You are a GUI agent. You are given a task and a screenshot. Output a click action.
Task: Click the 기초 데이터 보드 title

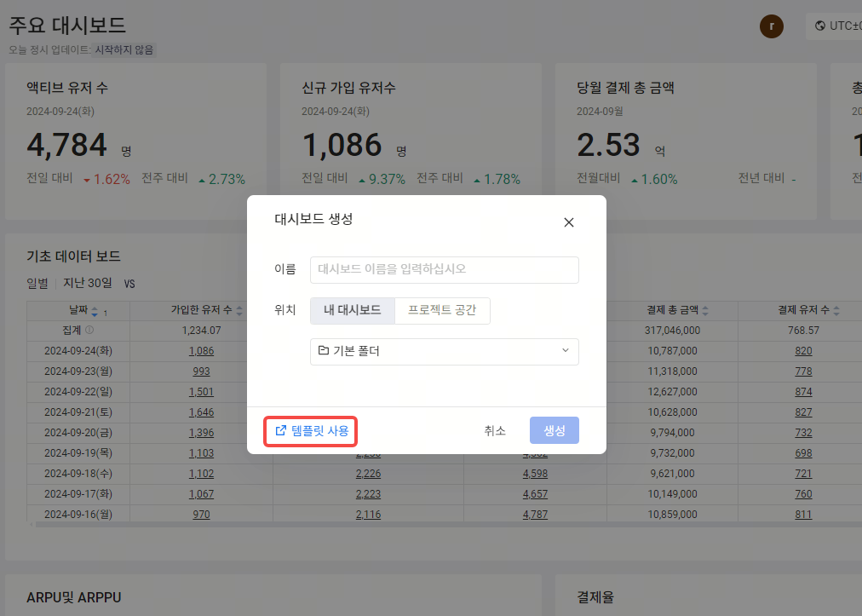tap(73, 256)
